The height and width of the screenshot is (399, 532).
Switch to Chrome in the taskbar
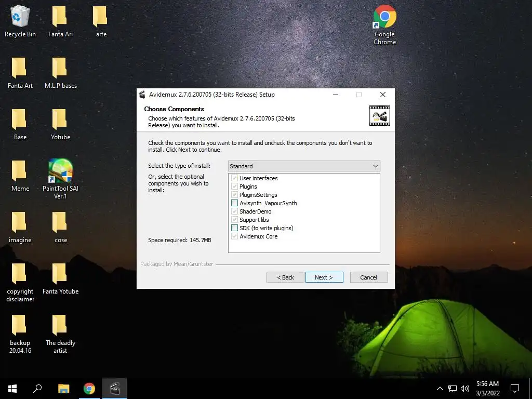[89, 389]
